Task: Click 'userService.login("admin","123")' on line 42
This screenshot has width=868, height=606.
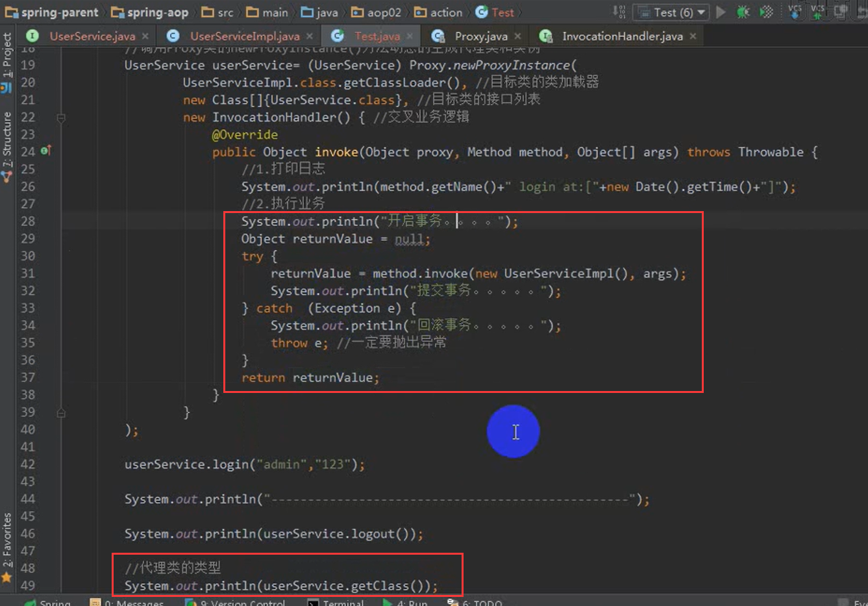Action: (x=241, y=464)
